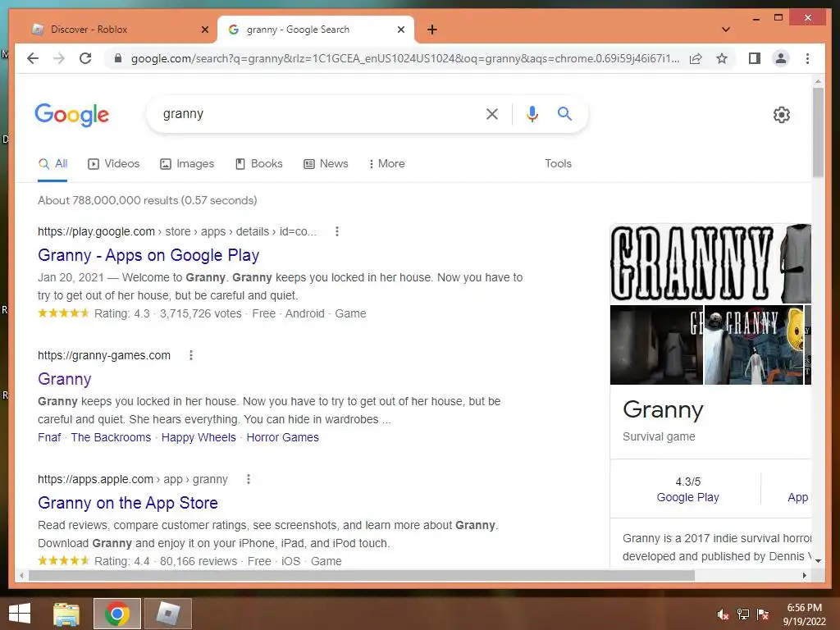Bookmark this page with the star
The width and height of the screenshot is (840, 630).
[x=722, y=58]
